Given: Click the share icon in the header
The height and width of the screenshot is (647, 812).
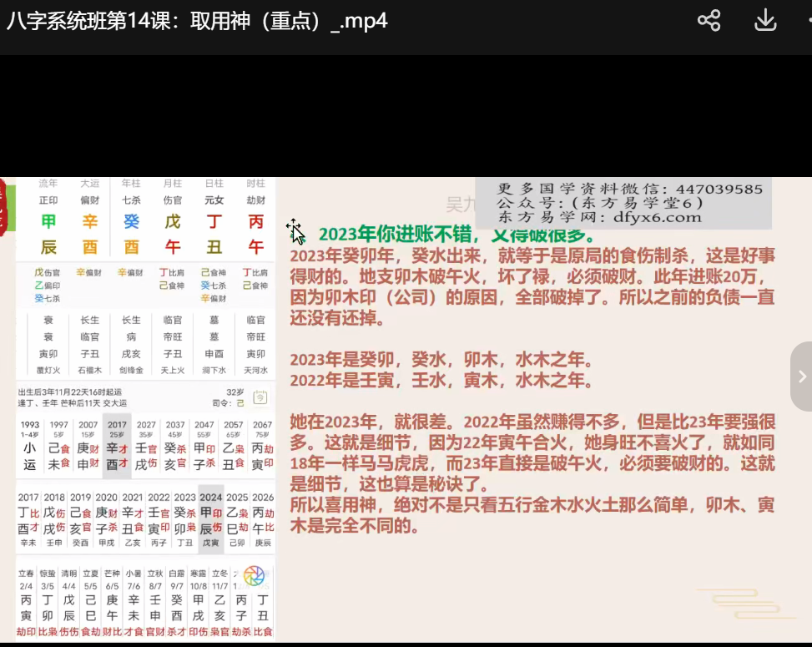Looking at the screenshot, I should point(709,21).
